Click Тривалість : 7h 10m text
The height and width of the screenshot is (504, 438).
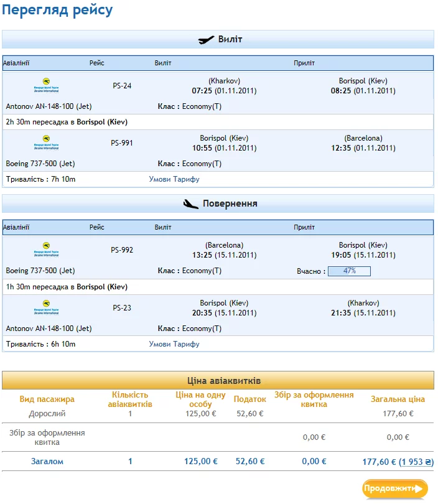pos(40,179)
